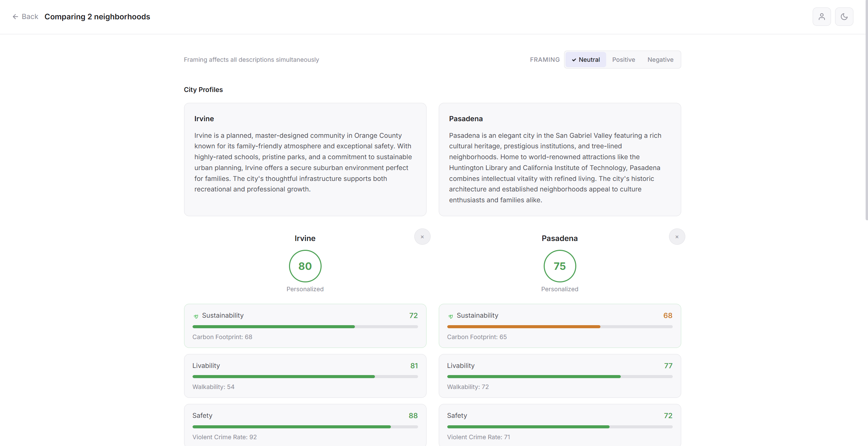This screenshot has height=446, width=868.
Task: Remove Irvine with its X icon
Action: 422,237
